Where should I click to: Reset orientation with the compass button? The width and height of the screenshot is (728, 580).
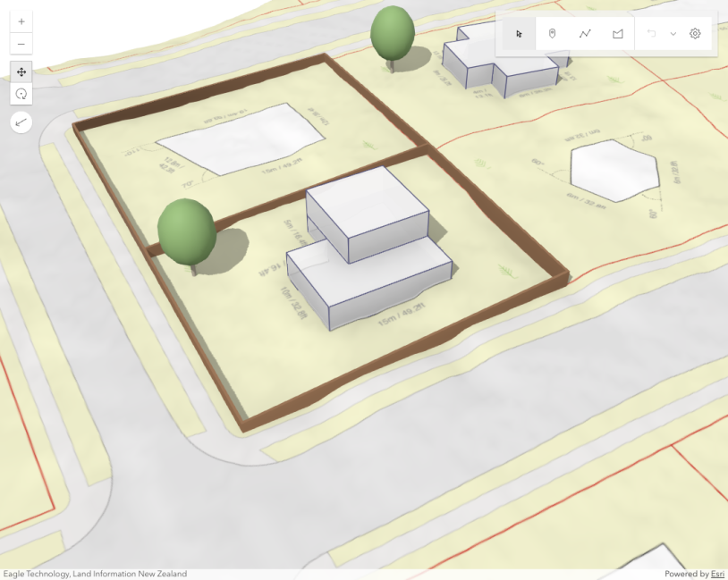[21, 122]
